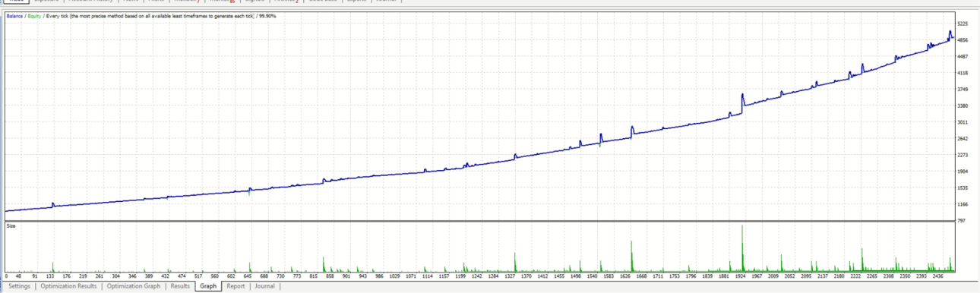Open the Optimization Graph tab
The image size is (980, 293).
point(134,287)
